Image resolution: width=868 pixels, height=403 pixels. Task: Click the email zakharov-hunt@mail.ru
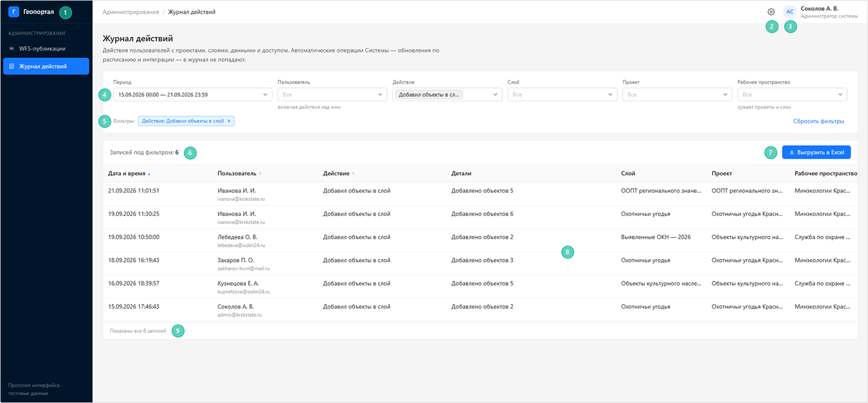click(x=244, y=269)
